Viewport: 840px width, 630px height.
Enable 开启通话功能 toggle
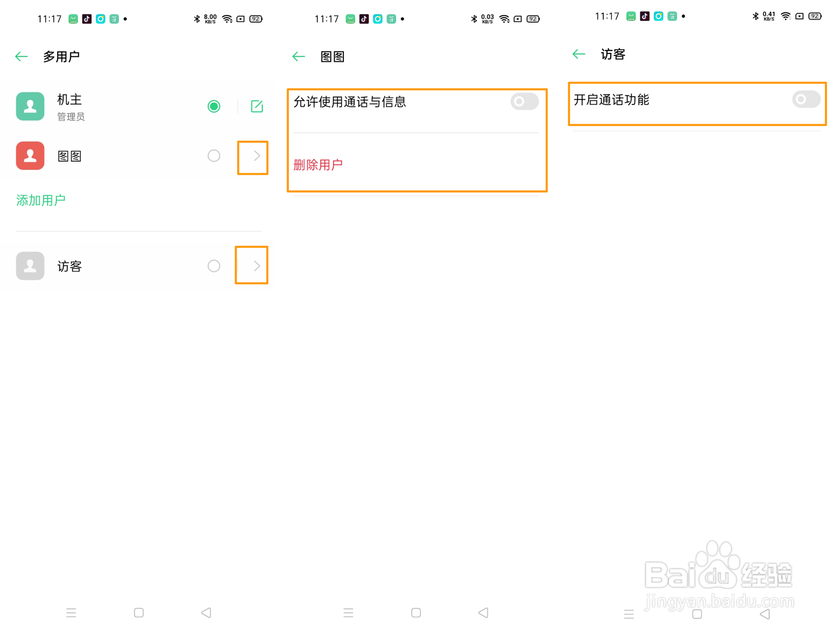pos(805,99)
